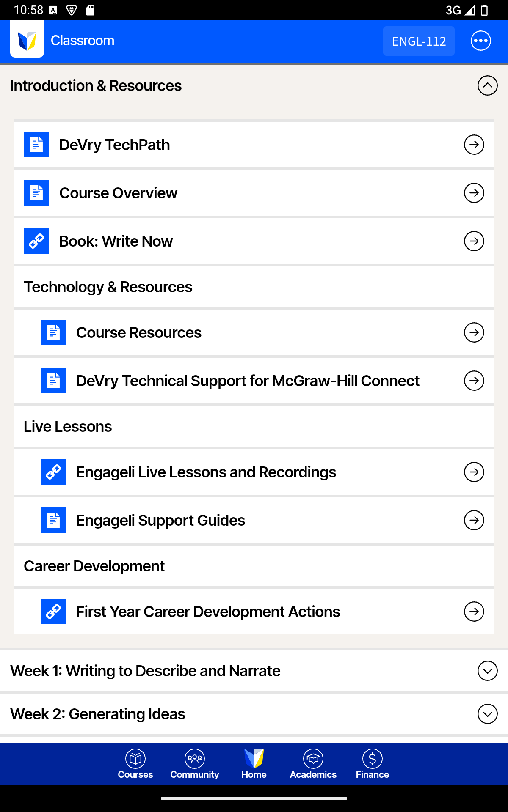The height and width of the screenshot is (812, 508).
Task: Open the Finance tab
Action: 373,764
